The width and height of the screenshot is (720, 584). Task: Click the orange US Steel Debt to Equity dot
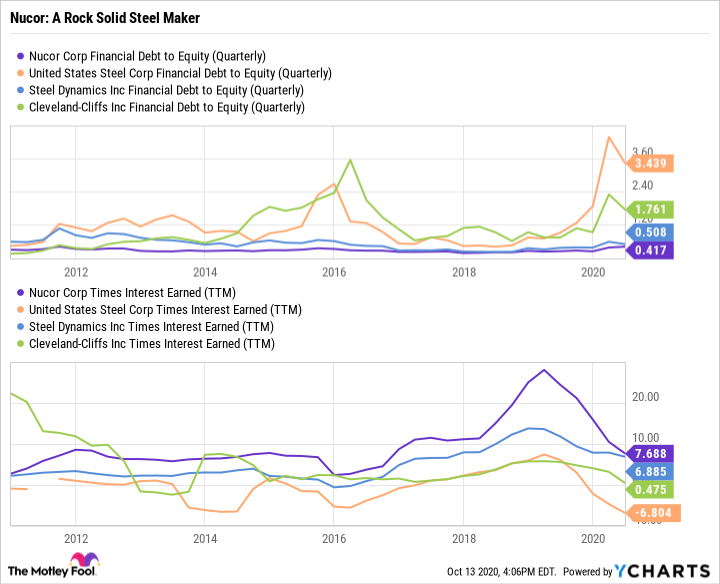[21, 73]
